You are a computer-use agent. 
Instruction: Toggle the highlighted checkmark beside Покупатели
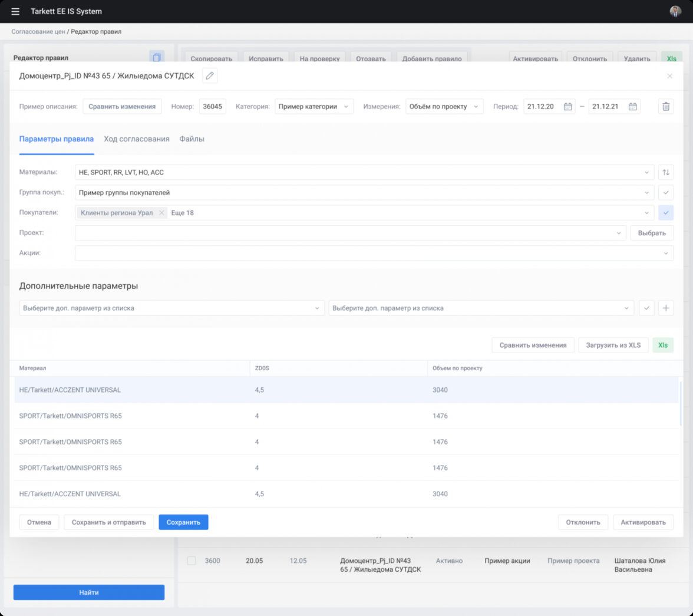(x=666, y=213)
